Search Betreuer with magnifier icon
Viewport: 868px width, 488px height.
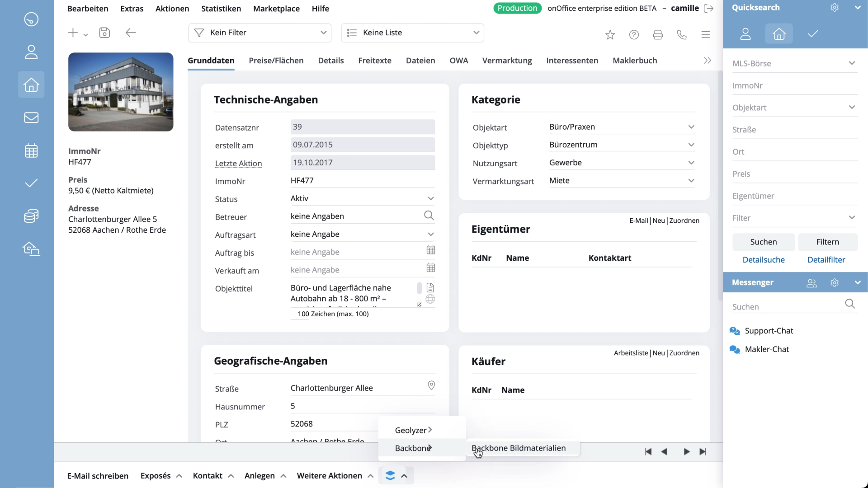click(429, 216)
